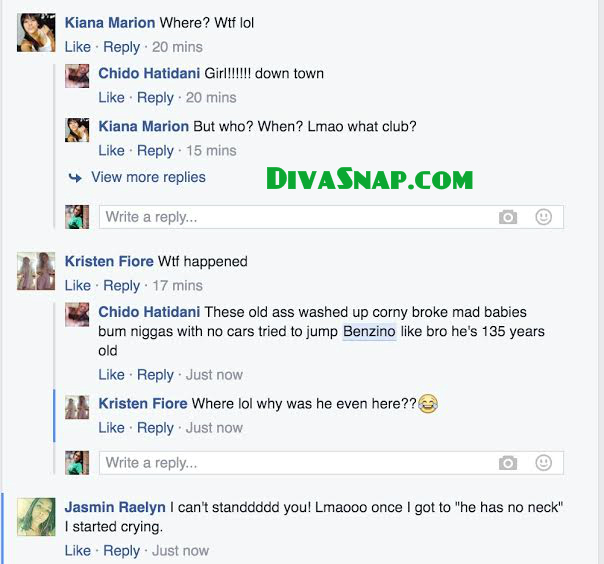Click camera icon in second reply box
Viewport: 604px width, 564px height.
tap(508, 463)
